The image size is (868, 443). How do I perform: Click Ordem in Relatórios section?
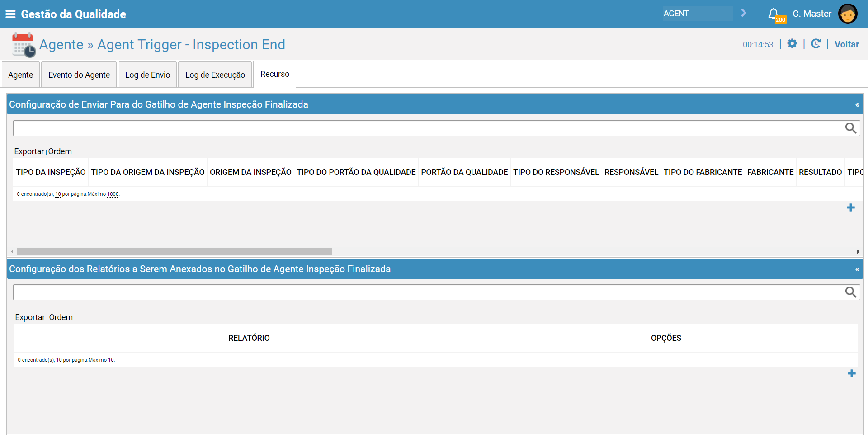[x=61, y=317]
